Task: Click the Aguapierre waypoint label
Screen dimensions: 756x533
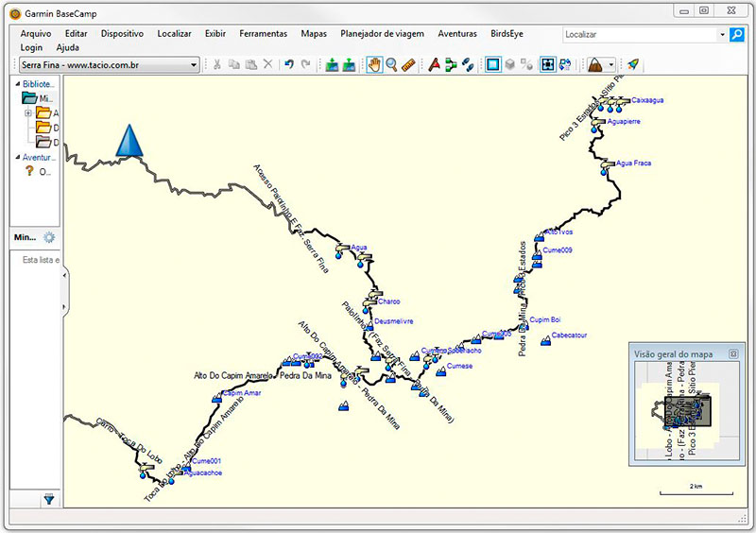Action: click(624, 122)
